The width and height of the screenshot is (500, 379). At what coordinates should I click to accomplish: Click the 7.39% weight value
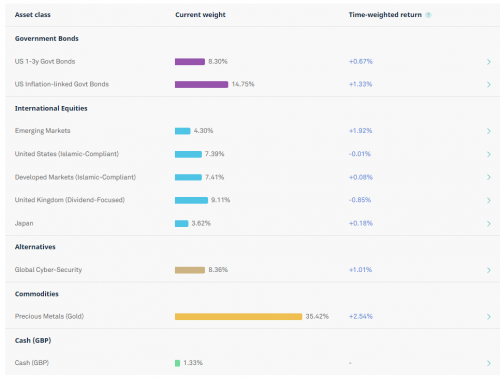(x=215, y=154)
